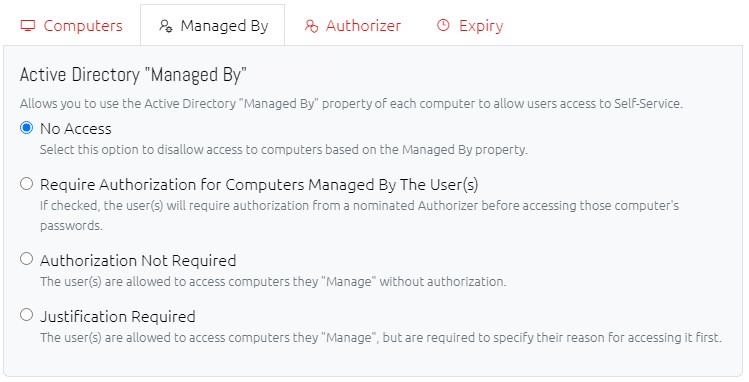The image size is (749, 382).
Task: Select the No Access radio button
Action: click(27, 127)
